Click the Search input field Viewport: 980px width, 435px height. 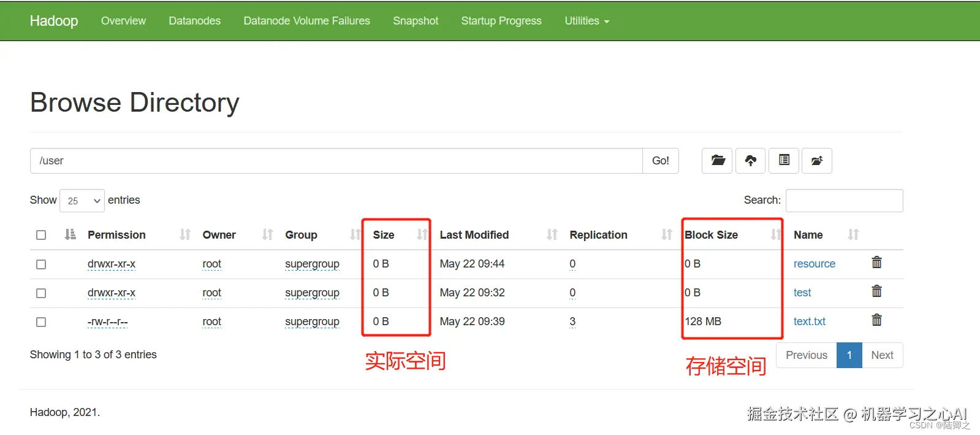tap(844, 201)
